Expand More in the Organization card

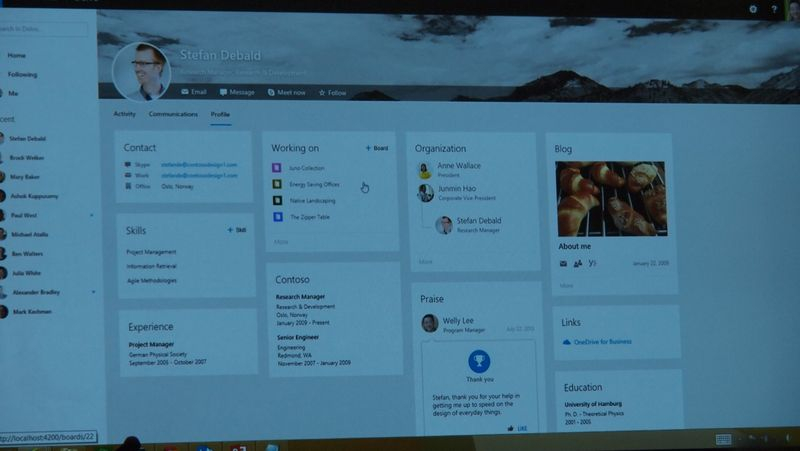coord(426,262)
